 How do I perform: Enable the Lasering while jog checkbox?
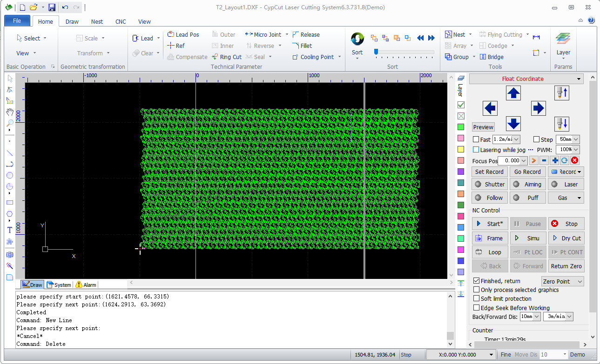click(476, 150)
